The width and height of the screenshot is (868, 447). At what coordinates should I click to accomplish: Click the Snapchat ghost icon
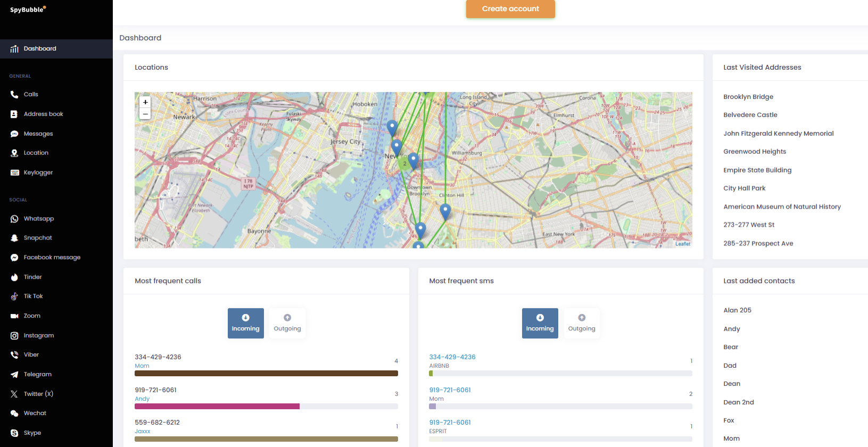tap(14, 238)
